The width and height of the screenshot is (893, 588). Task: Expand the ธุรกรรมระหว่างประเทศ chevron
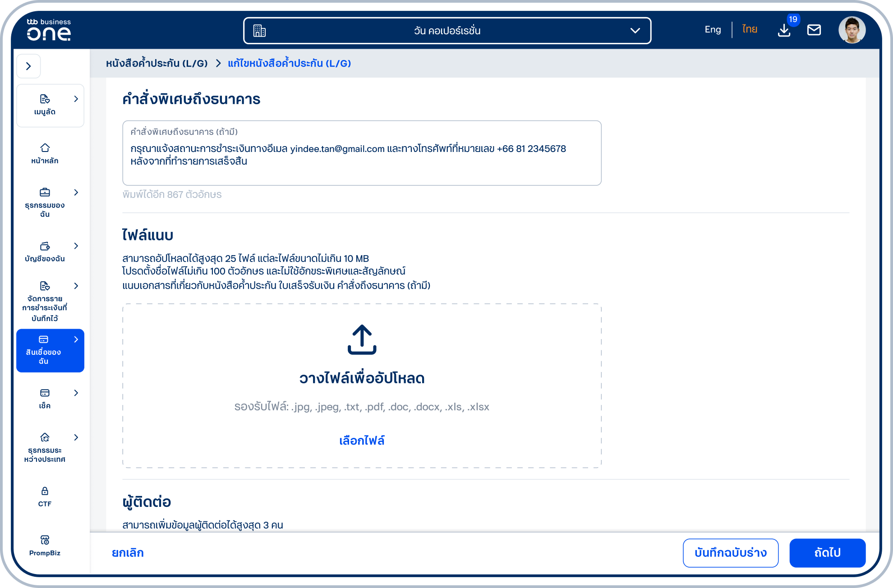(x=76, y=437)
